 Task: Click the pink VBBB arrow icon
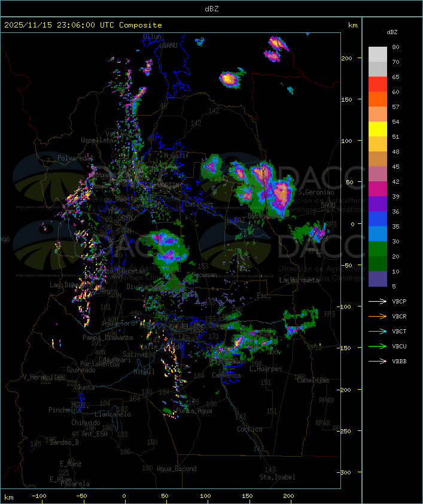coord(378,362)
